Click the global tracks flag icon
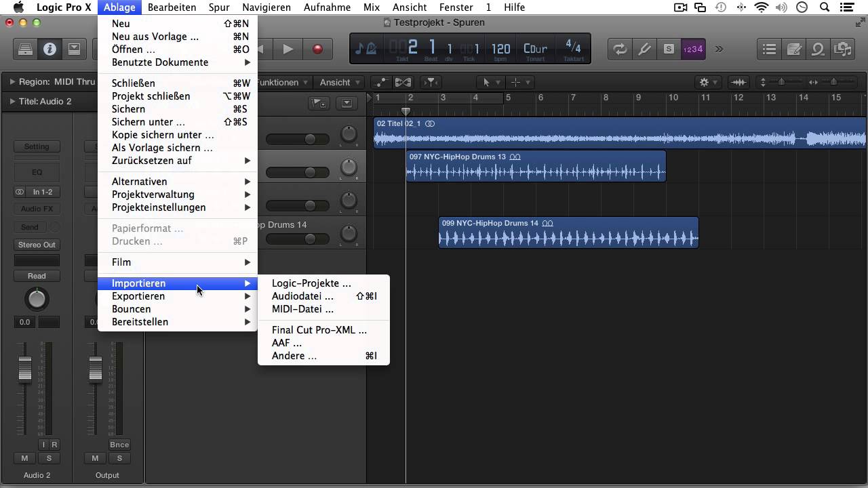This screenshot has width=868, height=488. pos(319,103)
